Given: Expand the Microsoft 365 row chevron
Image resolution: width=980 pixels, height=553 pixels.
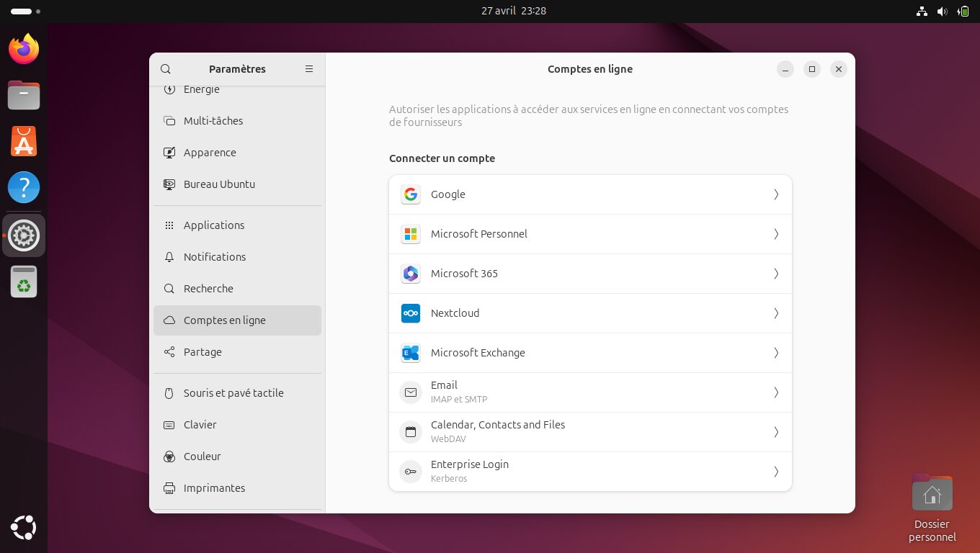Looking at the screenshot, I should pyautogui.click(x=776, y=274).
